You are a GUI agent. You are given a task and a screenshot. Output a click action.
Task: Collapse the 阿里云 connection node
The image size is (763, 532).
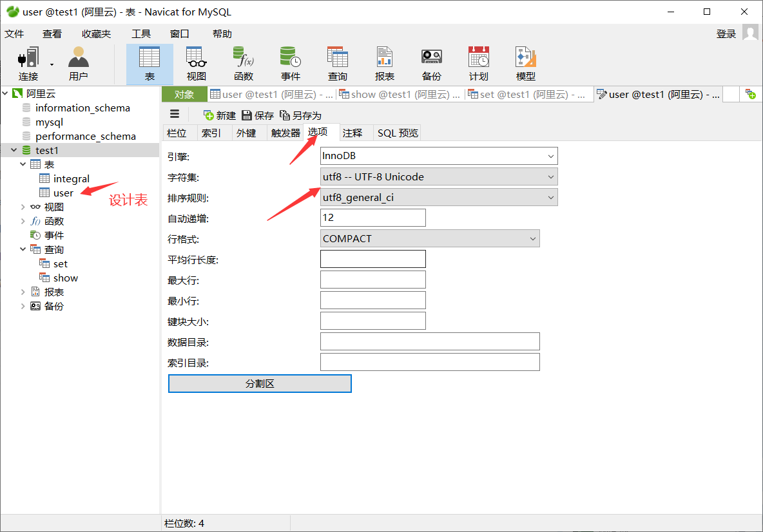5,93
